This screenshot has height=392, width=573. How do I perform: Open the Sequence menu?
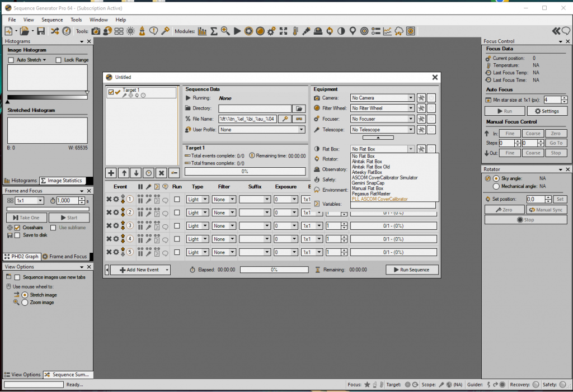[52, 19]
